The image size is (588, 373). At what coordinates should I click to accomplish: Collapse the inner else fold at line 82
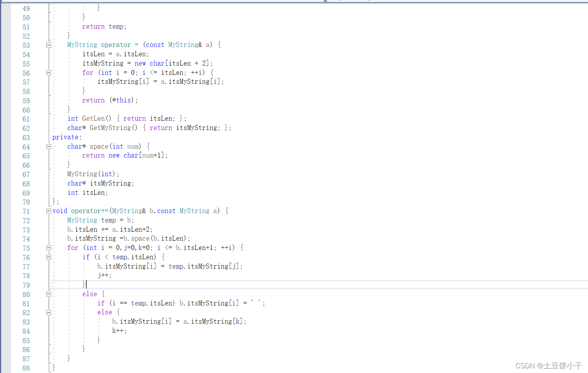point(48,312)
